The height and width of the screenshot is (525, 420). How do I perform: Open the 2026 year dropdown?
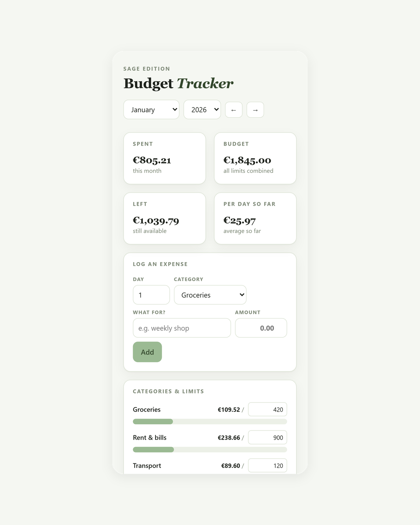tap(202, 110)
